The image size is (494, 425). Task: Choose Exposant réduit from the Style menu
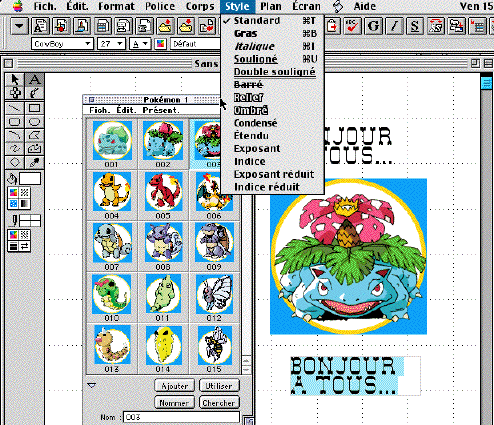(x=272, y=174)
